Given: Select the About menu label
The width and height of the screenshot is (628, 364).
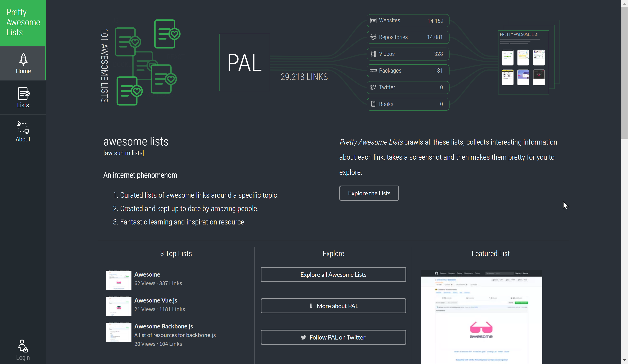Looking at the screenshot, I should coord(23,139).
